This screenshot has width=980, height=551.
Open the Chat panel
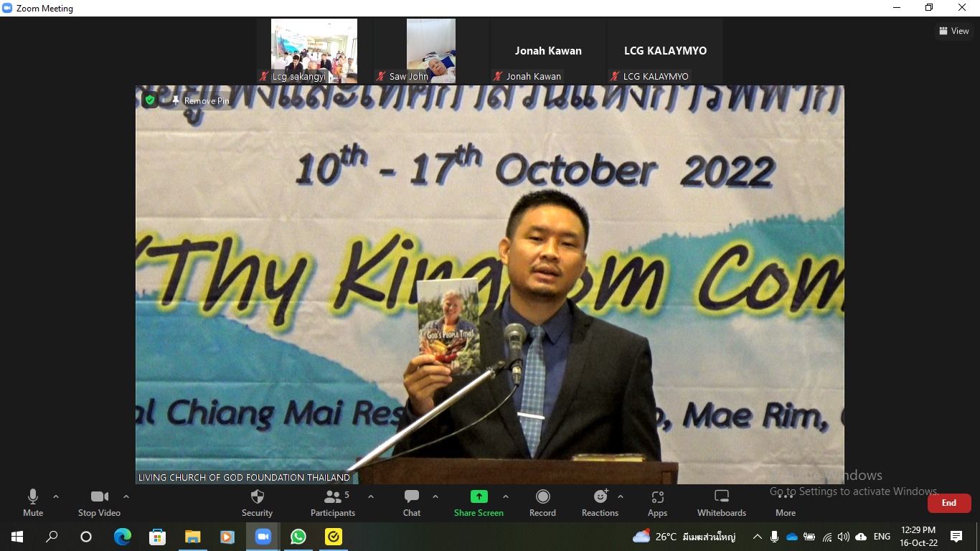(412, 502)
